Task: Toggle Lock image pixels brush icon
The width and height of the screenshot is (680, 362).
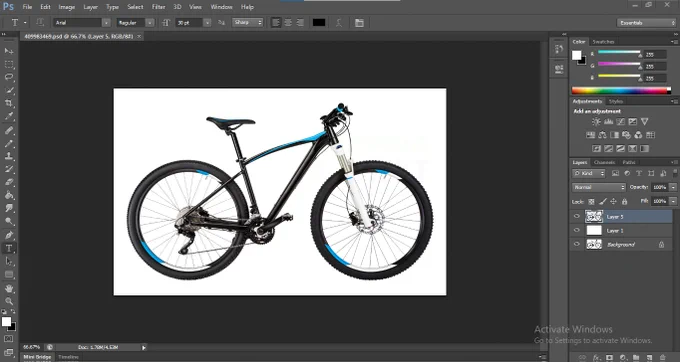Action: coord(602,202)
